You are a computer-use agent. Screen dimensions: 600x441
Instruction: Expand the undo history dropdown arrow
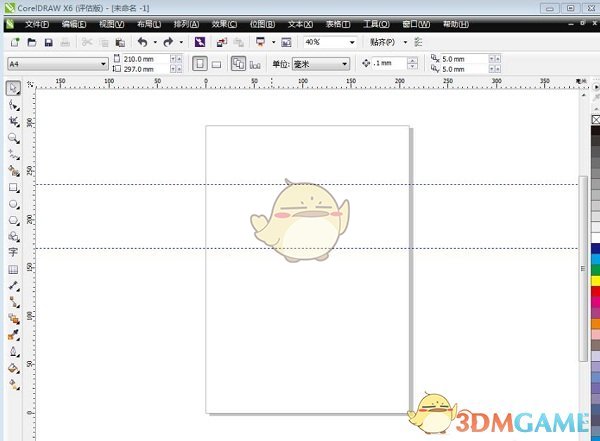click(155, 42)
